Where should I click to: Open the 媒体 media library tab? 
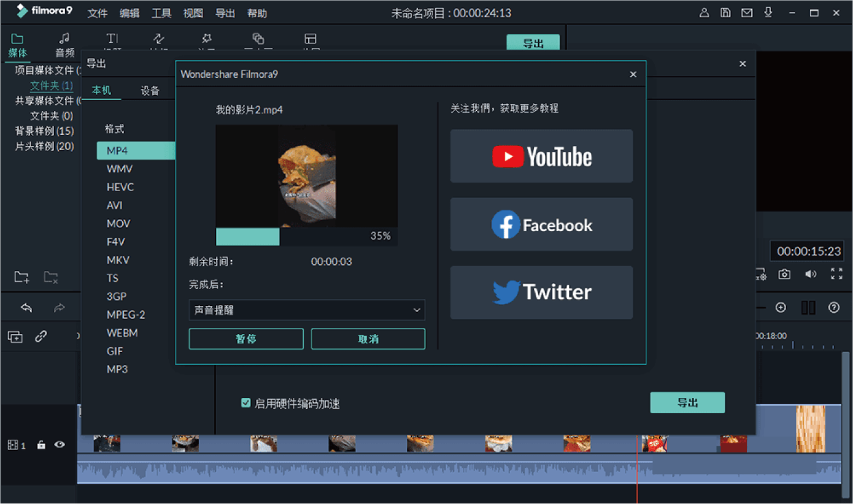(17, 46)
